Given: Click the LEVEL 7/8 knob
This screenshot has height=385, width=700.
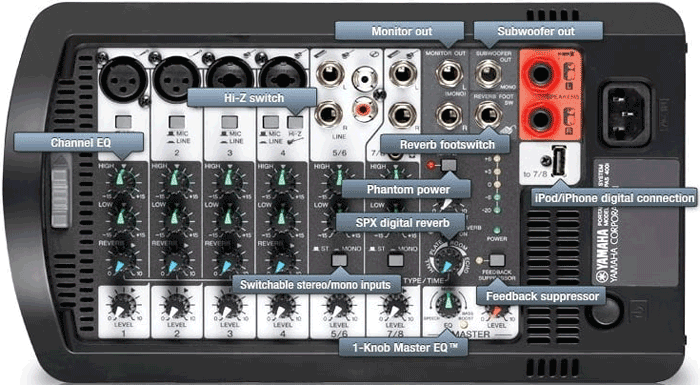Looking at the screenshot, I should 395,306.
